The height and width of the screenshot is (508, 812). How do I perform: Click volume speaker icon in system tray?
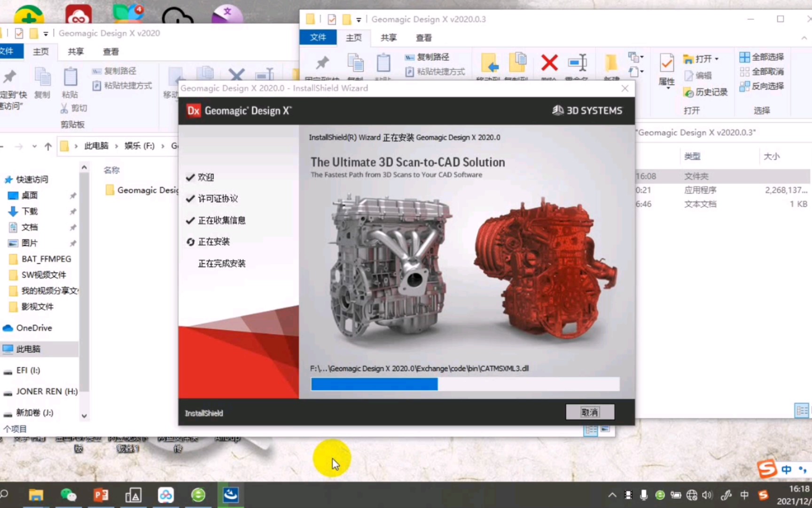(x=707, y=495)
